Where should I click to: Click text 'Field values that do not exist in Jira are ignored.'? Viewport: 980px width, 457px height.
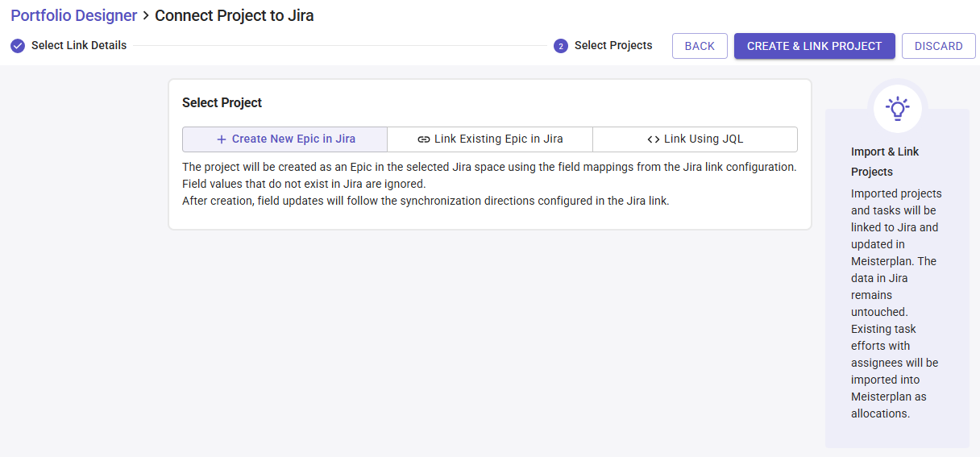(x=304, y=184)
